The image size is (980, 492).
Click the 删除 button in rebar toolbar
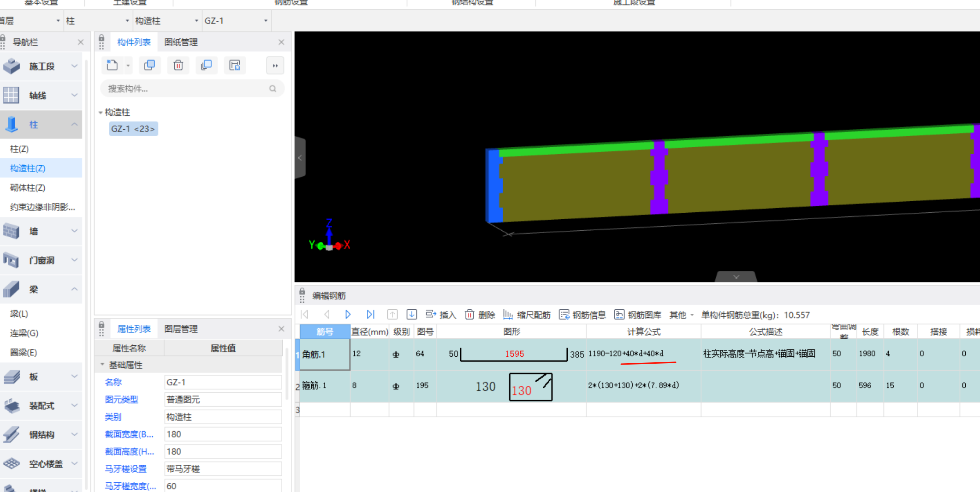480,315
